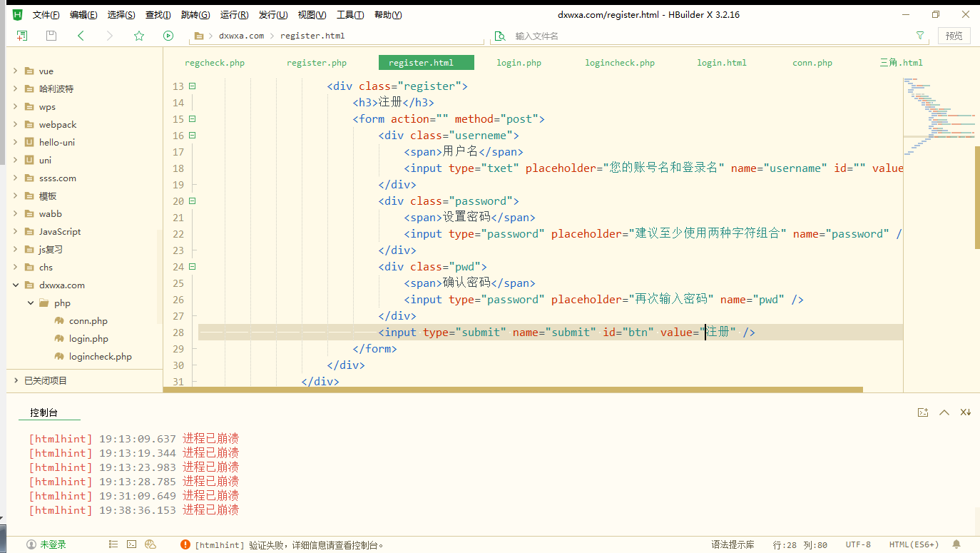Click the new file icon in toolbar
Viewport: 980px width, 553px height.
point(22,36)
